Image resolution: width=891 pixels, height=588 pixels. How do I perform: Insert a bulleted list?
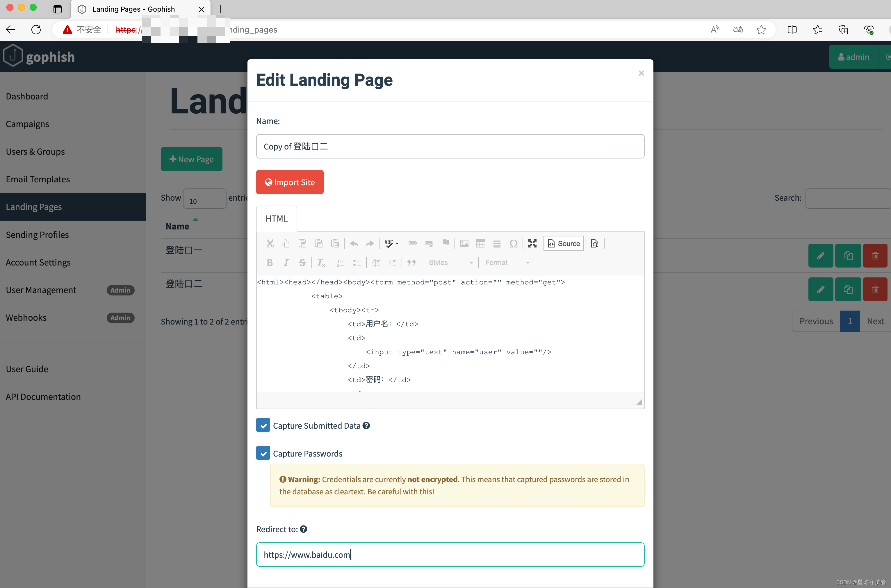(357, 263)
